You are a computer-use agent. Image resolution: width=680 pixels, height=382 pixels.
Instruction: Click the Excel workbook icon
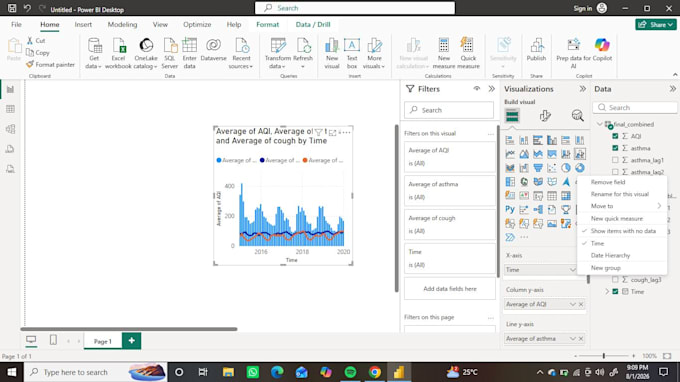[118, 45]
